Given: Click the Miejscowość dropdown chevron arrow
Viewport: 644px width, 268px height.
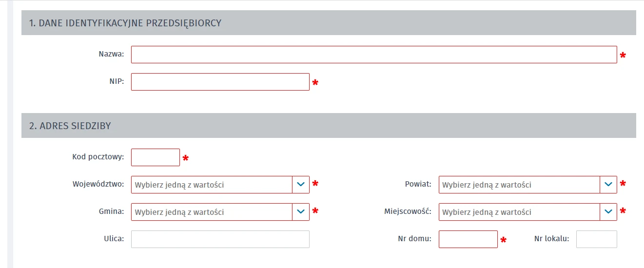Looking at the screenshot, I should [608, 212].
